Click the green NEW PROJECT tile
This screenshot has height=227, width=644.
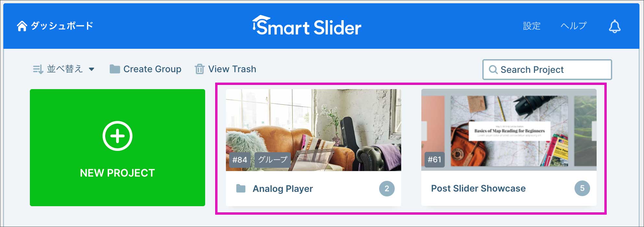(118, 148)
